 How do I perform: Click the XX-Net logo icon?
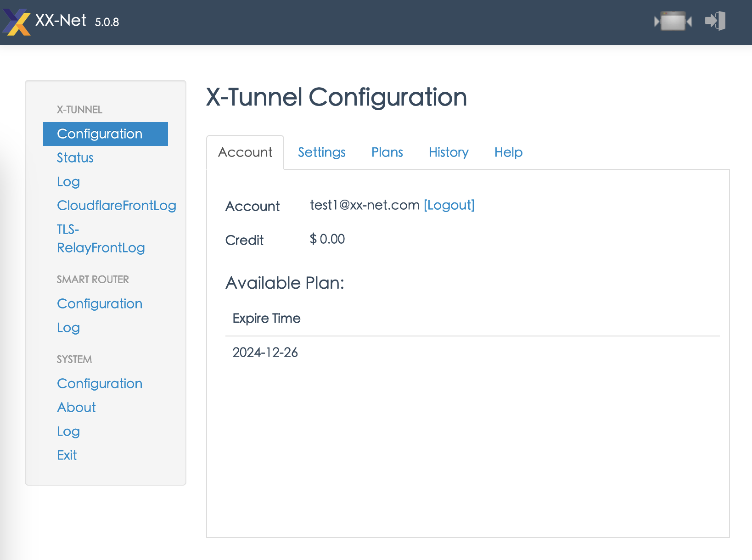[x=17, y=22]
